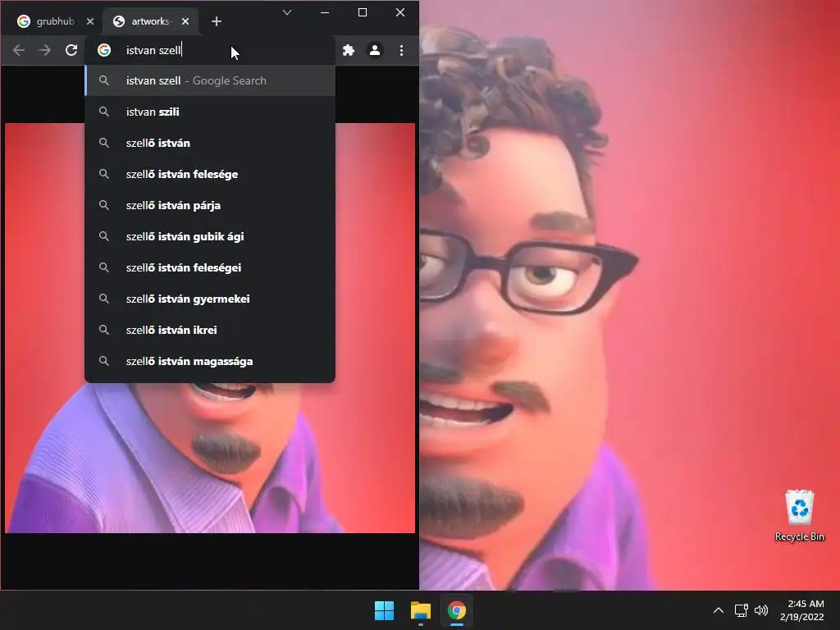Pick 'szellő istván gubik ági' suggestion
This screenshot has width=840, height=630.
tap(210, 236)
